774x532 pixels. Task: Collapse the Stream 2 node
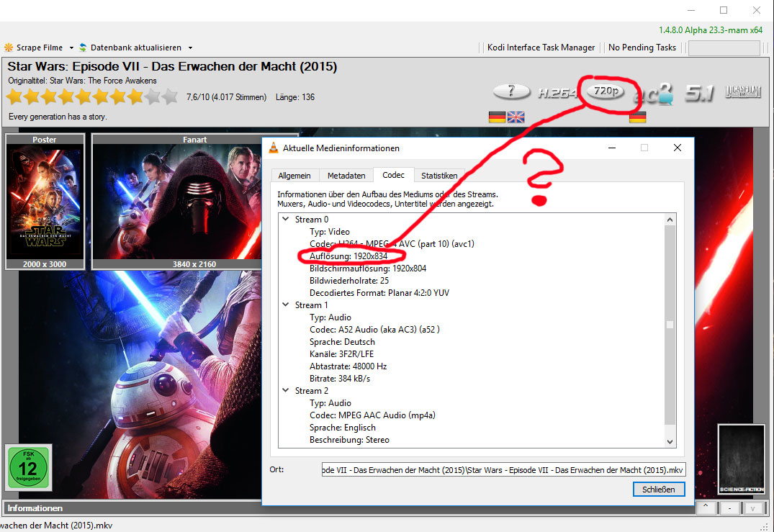pyautogui.click(x=285, y=390)
